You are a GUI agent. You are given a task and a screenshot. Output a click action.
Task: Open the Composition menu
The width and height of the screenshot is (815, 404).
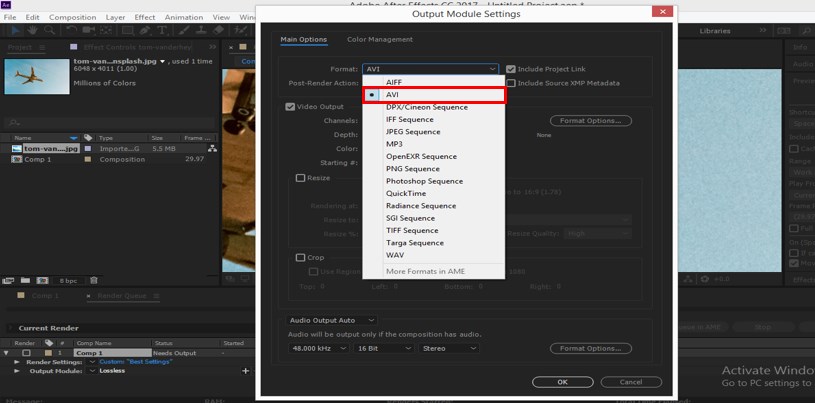point(72,17)
